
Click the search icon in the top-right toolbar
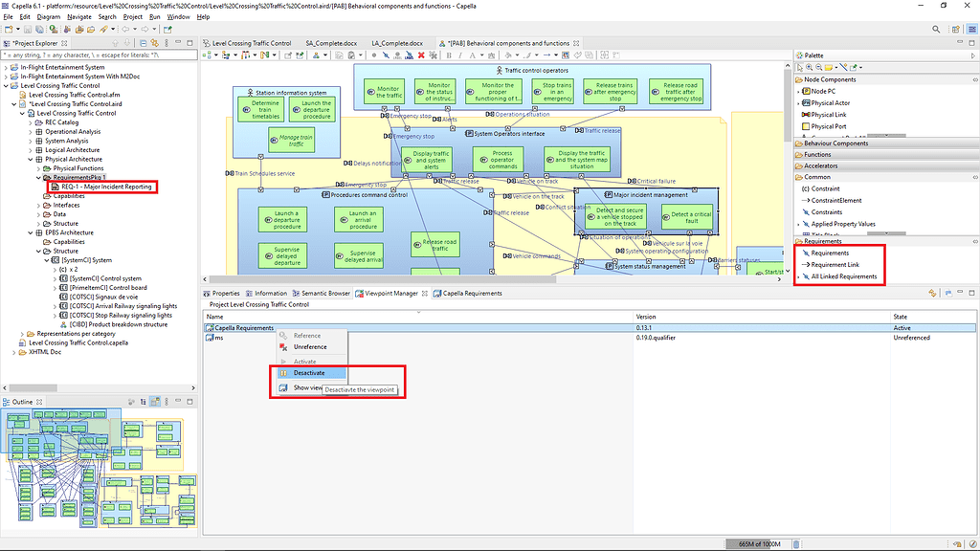(x=936, y=29)
